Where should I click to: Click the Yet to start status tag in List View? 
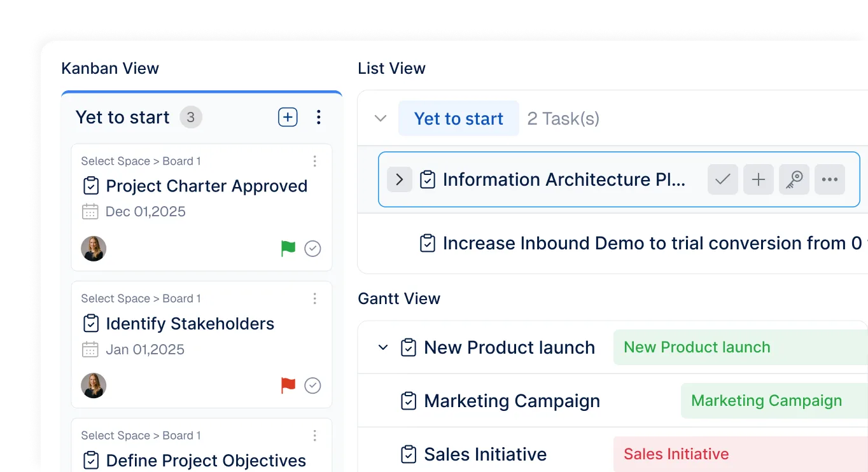click(x=459, y=118)
